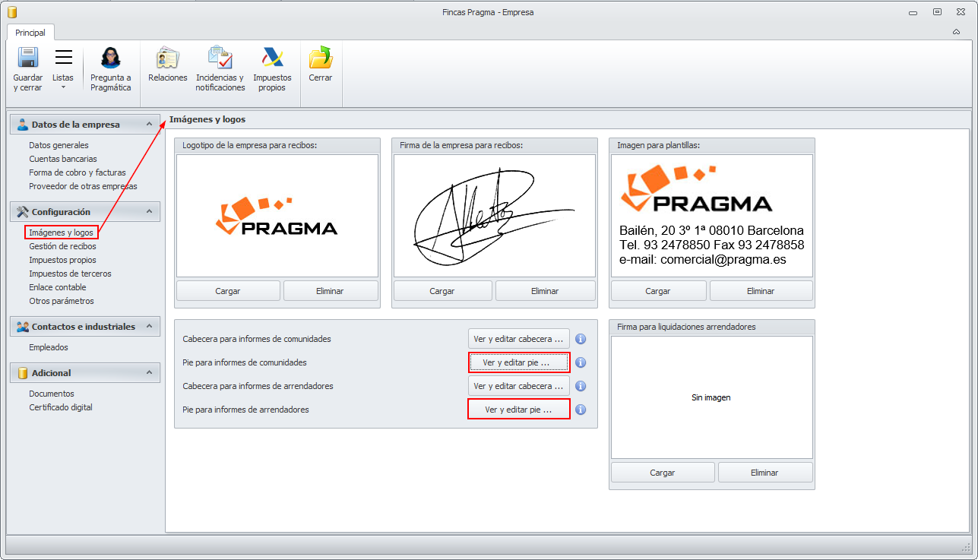
Task: Load company logo for receipts with Cargar
Action: pos(229,291)
